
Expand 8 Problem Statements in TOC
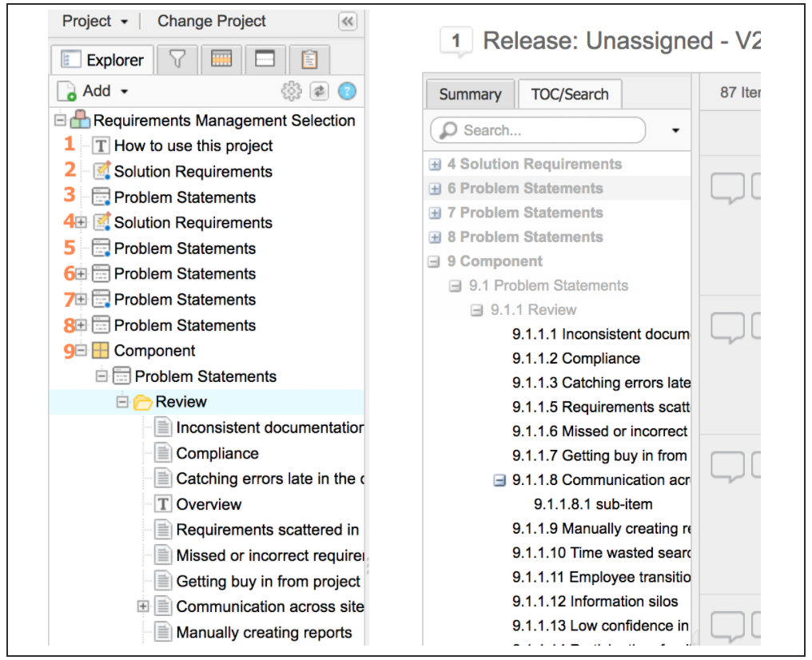point(435,237)
